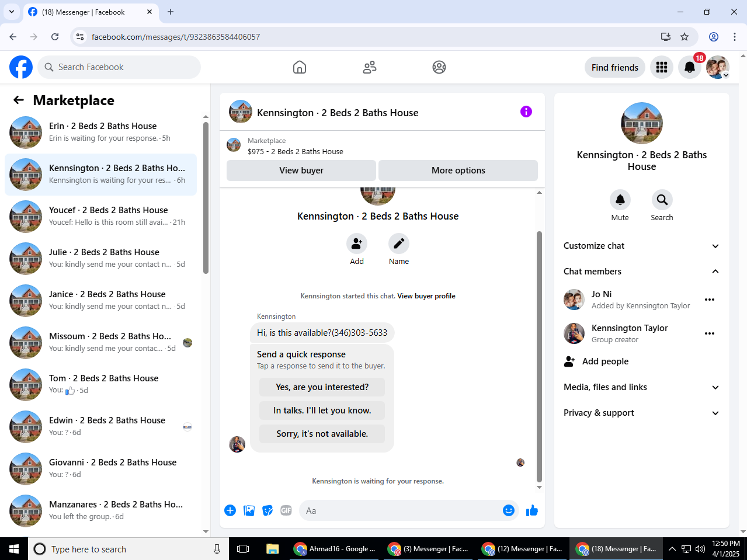
Task: Open the Groups icon in top navigation
Action: coord(439,67)
